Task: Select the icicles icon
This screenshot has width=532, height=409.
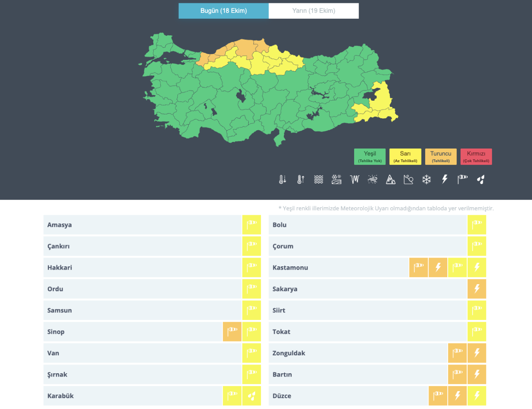Action: click(355, 179)
